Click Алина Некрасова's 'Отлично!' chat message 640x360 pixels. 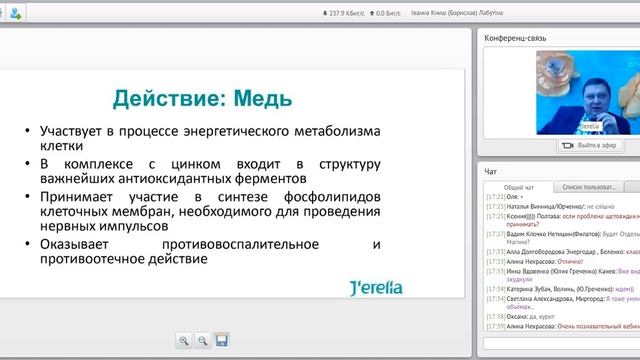[535, 262]
